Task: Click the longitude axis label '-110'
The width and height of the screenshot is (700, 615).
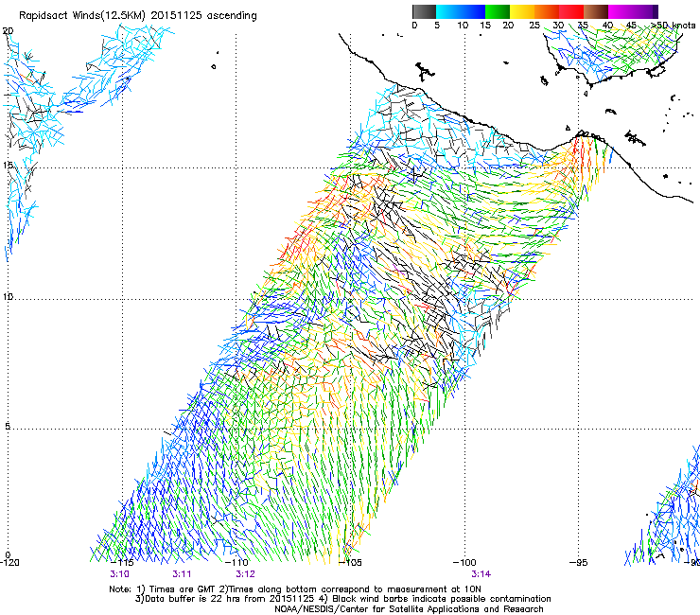Action: [236, 562]
